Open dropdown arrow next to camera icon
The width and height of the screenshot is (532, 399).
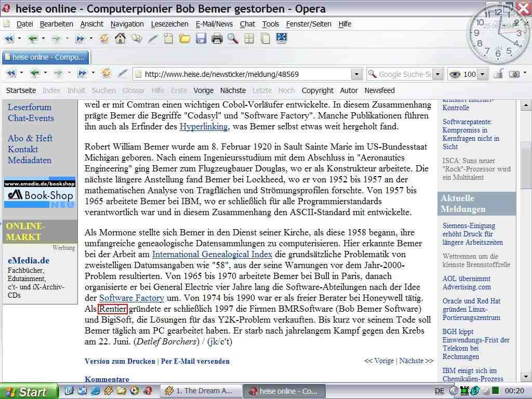click(525, 73)
